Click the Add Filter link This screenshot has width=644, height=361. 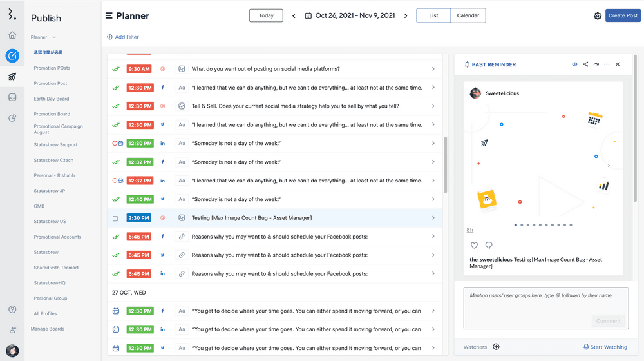click(123, 37)
